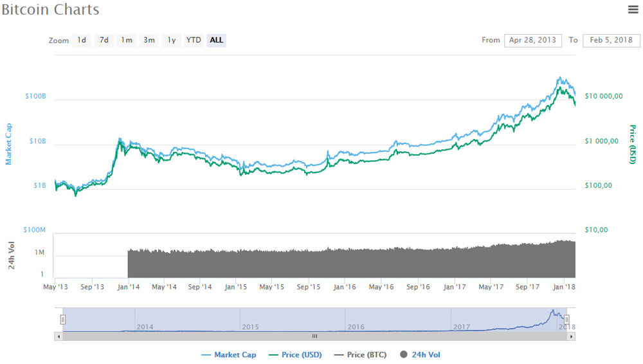Click the $100B market cap axis label
This screenshot has height=364, width=643.
35,96
